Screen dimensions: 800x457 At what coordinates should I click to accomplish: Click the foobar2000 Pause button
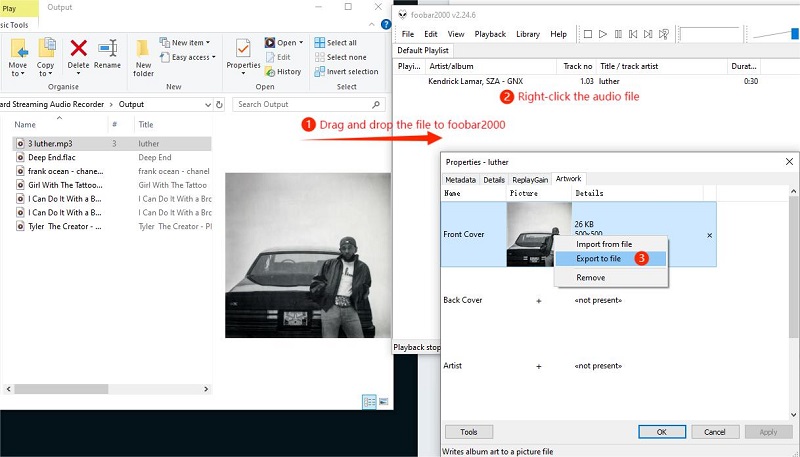click(618, 34)
